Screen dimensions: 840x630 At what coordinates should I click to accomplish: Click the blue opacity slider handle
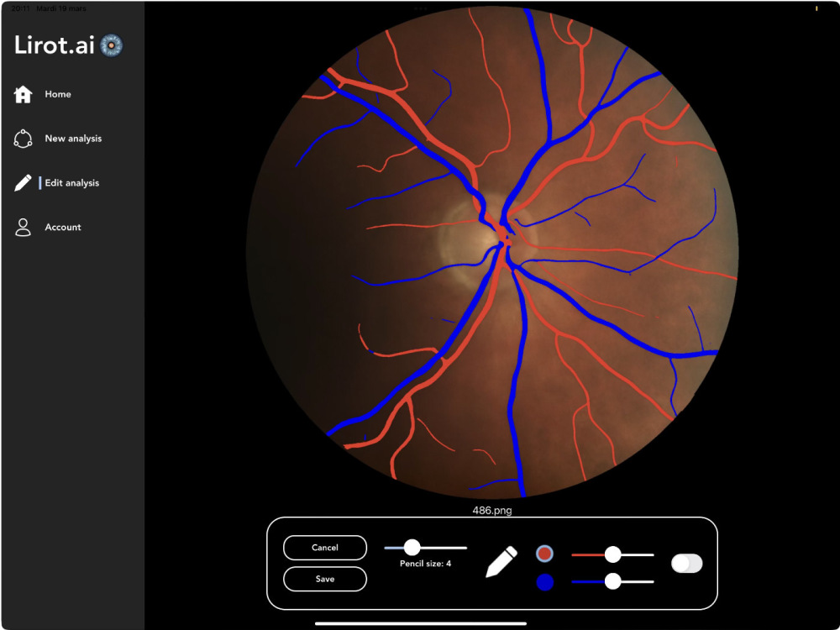tap(613, 581)
